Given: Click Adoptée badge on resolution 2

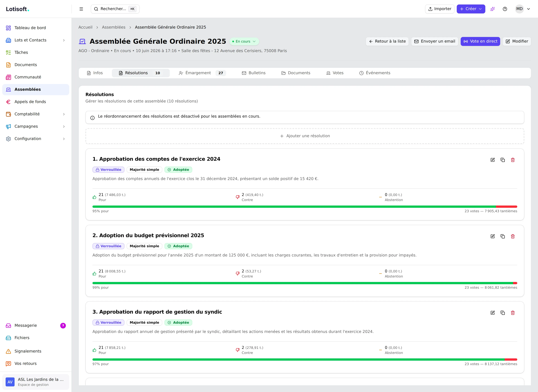Looking at the screenshot, I should click(178, 246).
